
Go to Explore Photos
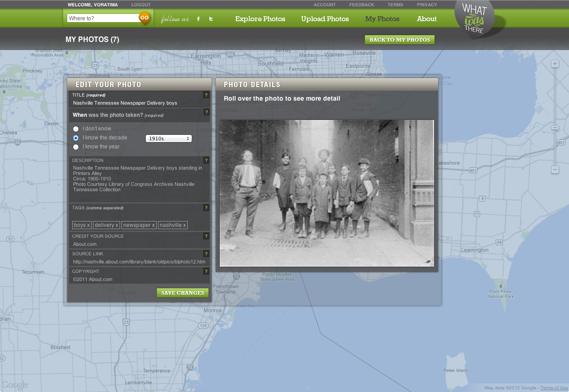coord(260,19)
